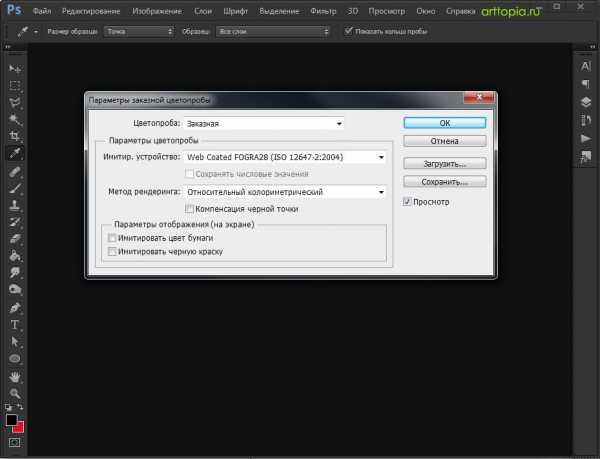This screenshot has width=600, height=459.
Task: Select the Zoom tool
Action: tap(15, 393)
